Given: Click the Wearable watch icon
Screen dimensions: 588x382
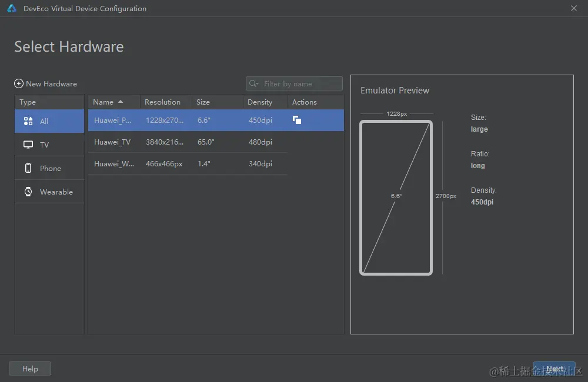Looking at the screenshot, I should click(x=28, y=192).
